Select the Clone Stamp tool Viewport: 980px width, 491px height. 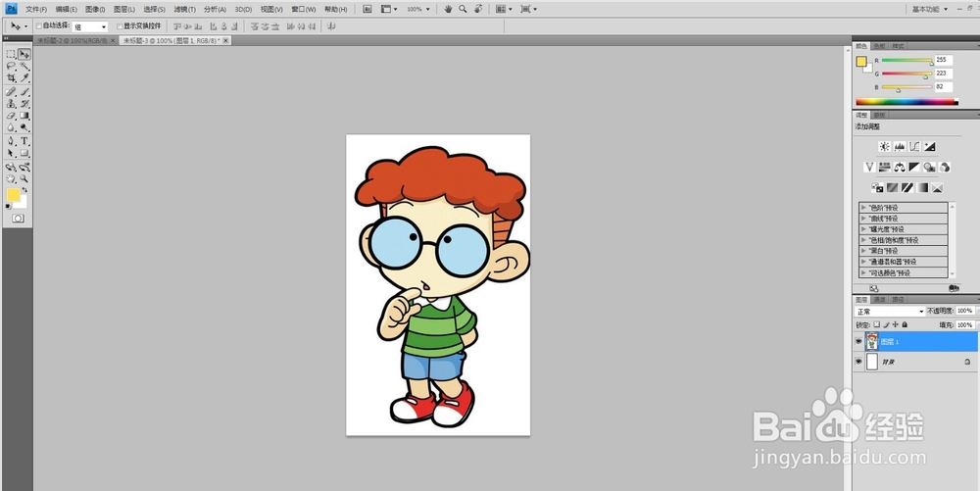point(11,104)
